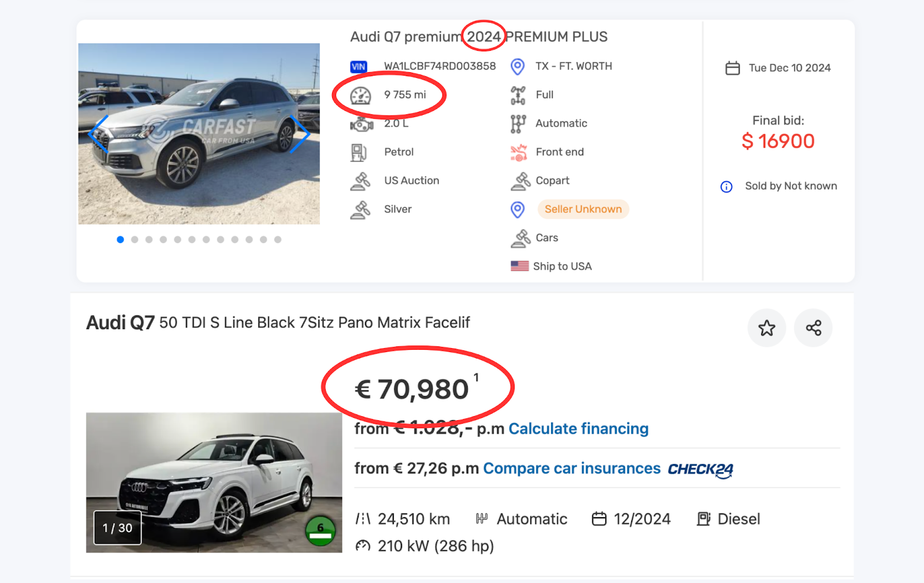
Task: Select the last carousel dot under the silver Audi photo
Action: [278, 240]
